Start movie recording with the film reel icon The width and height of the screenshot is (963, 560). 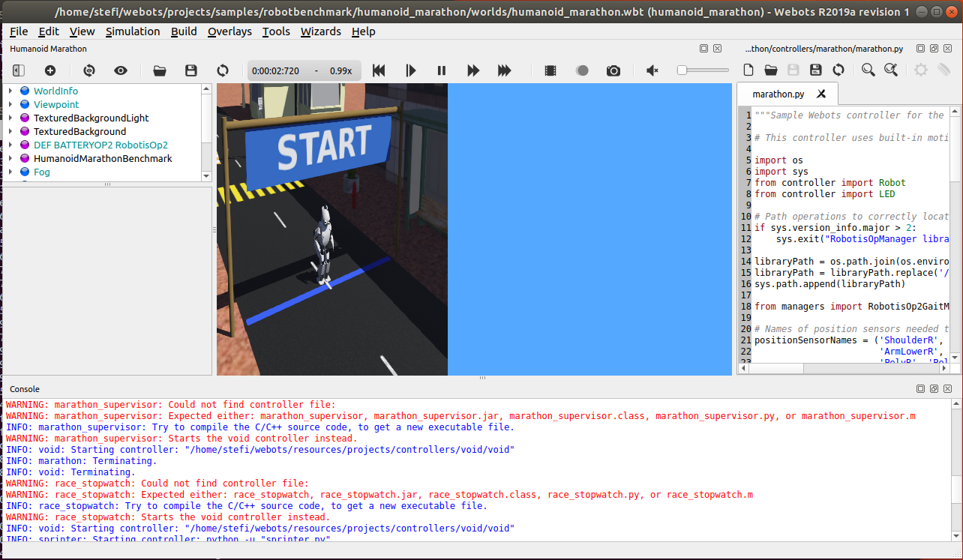click(x=550, y=70)
